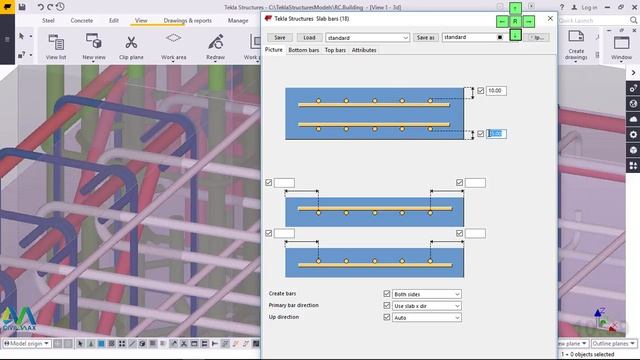Toggle the diagonal line snap switch
640x360 pixels.
(132, 344)
